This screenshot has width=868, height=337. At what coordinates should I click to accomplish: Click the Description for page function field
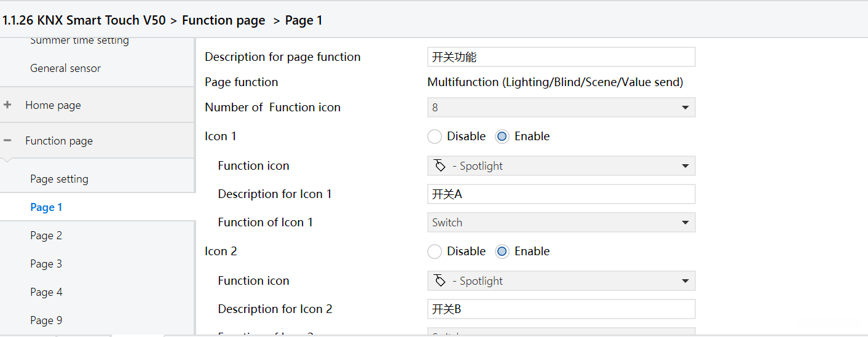tap(561, 57)
